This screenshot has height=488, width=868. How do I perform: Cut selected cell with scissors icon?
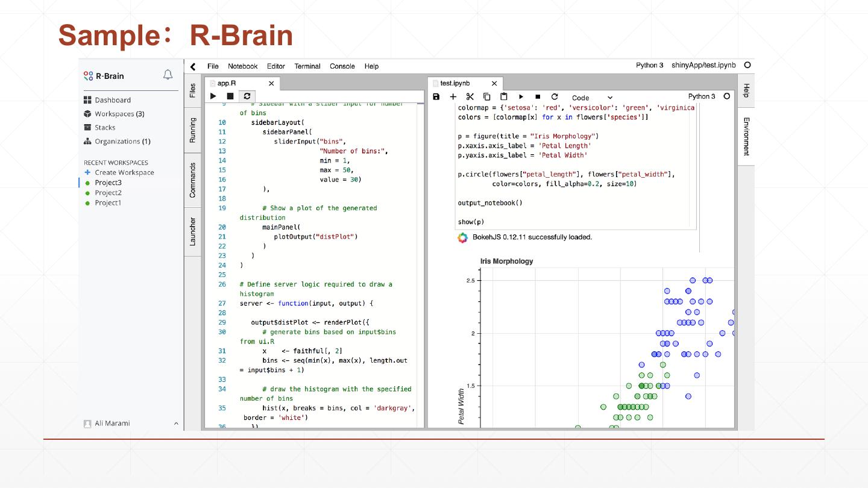(470, 97)
